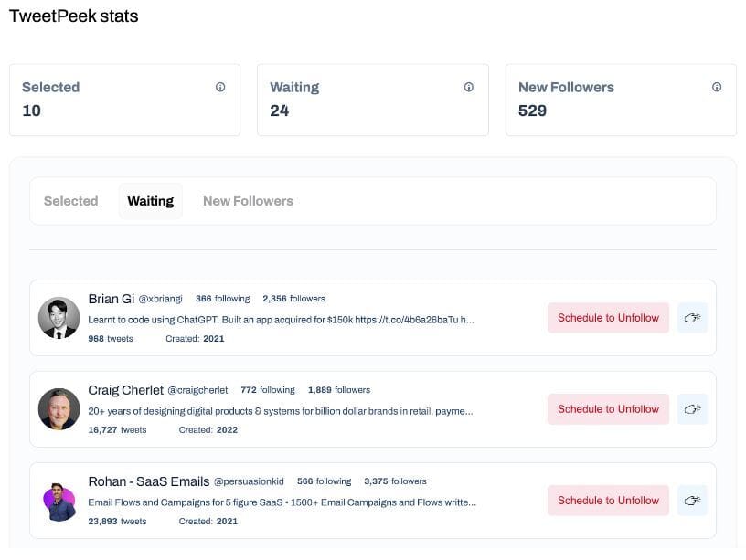Open Brian Gi's profile picture
The image size is (746, 560).
coord(59,318)
